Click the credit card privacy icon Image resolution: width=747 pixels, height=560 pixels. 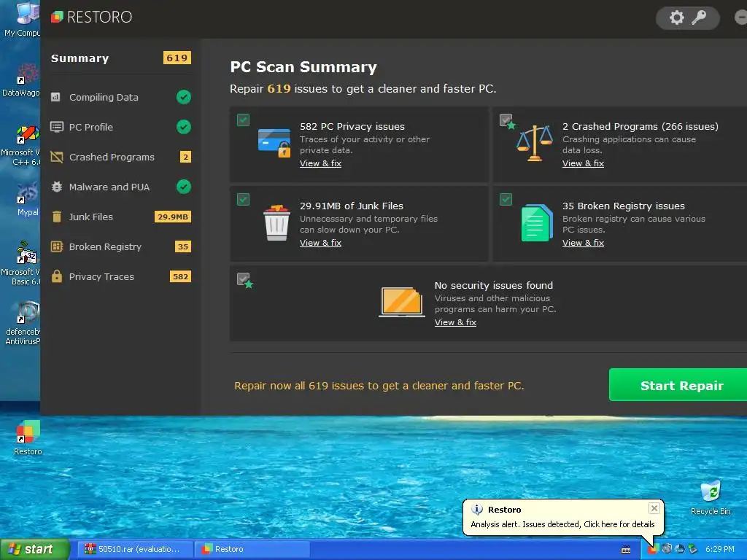[x=274, y=142]
